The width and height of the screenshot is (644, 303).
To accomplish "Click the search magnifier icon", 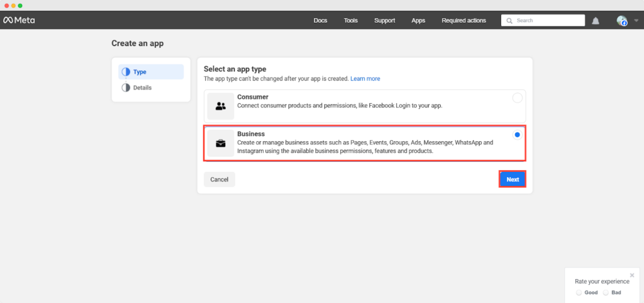I will (x=509, y=21).
